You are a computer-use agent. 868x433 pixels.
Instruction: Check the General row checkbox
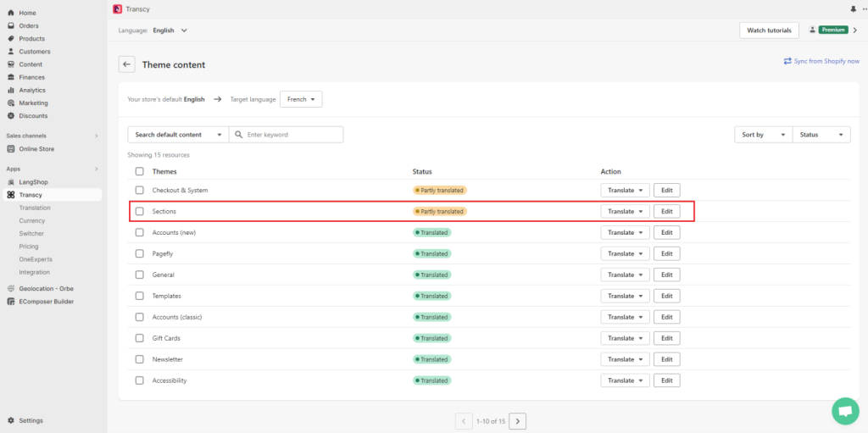pyautogui.click(x=140, y=275)
